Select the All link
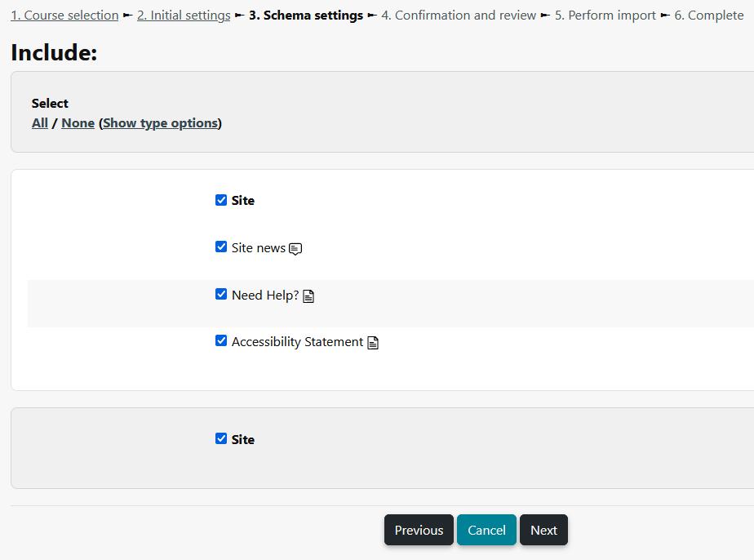The height and width of the screenshot is (560, 754). pyautogui.click(x=39, y=122)
